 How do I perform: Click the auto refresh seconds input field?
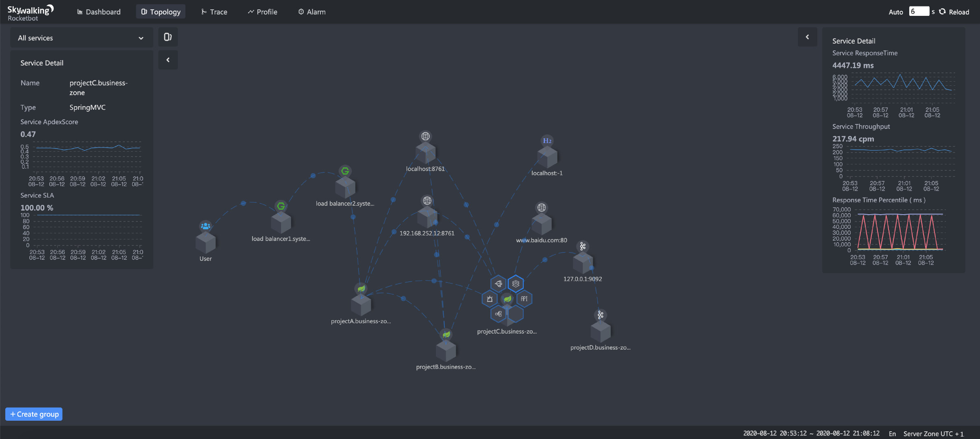tap(919, 11)
